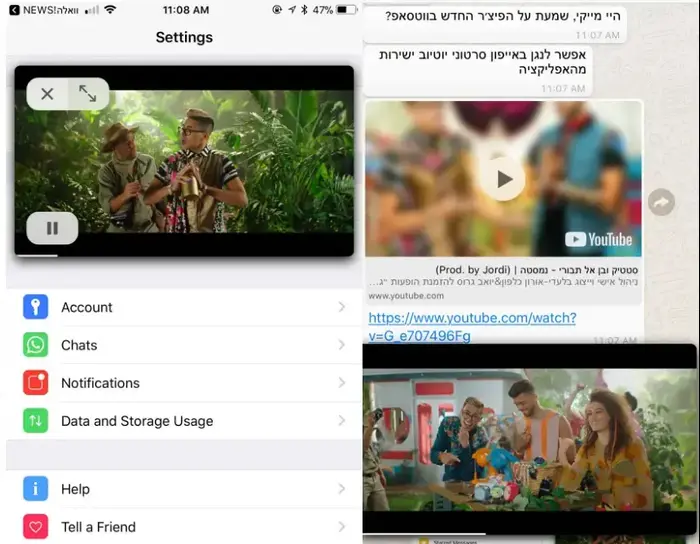The height and width of the screenshot is (544, 700).
Task: Tap the blurred YouTube preview thumbnail
Action: (503, 179)
